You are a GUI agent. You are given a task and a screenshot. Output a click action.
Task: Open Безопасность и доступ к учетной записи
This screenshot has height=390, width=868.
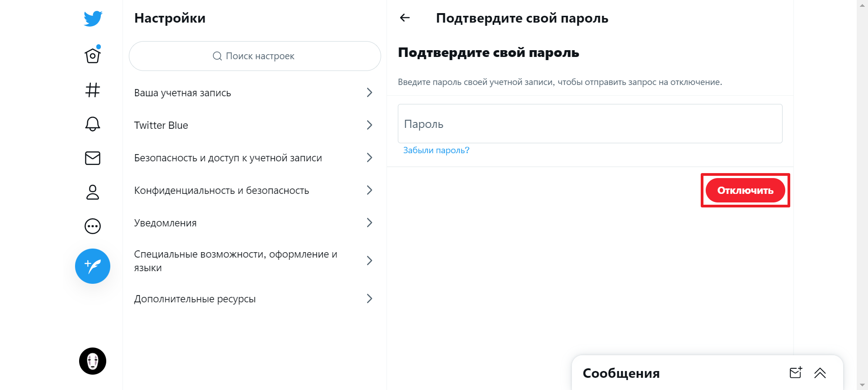[x=255, y=158]
